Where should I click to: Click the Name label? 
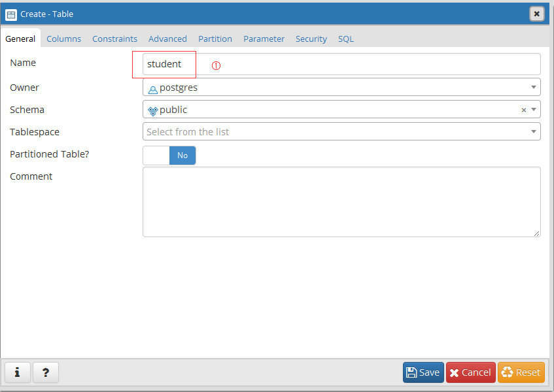point(23,63)
